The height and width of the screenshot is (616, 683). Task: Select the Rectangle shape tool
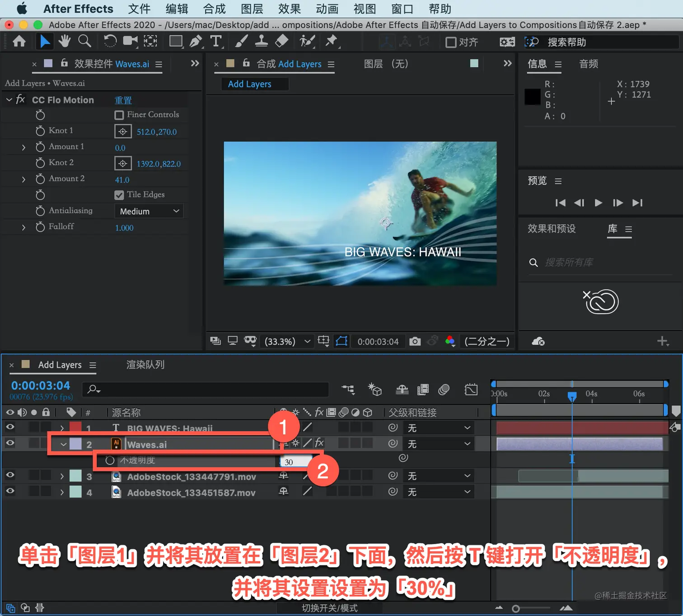click(176, 42)
